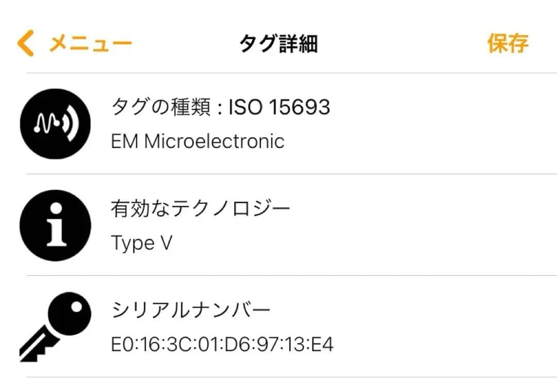Select the ISO 15693 tag type value
Screen dimensions: 557x392
point(279,107)
